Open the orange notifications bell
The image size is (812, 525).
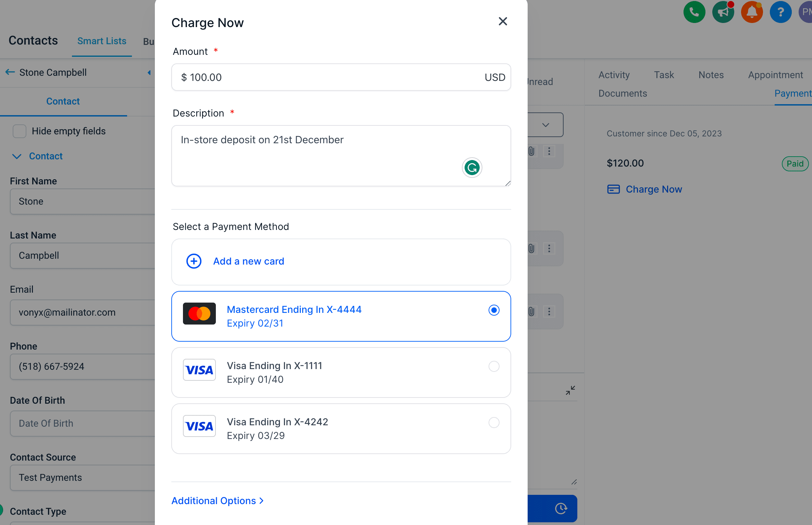click(752, 12)
